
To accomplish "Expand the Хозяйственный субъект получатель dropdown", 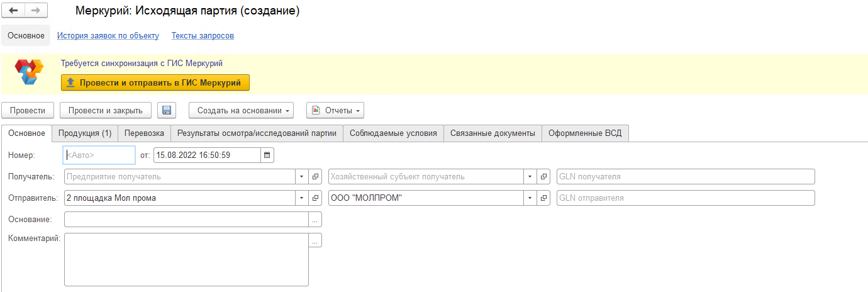I will (x=530, y=177).
